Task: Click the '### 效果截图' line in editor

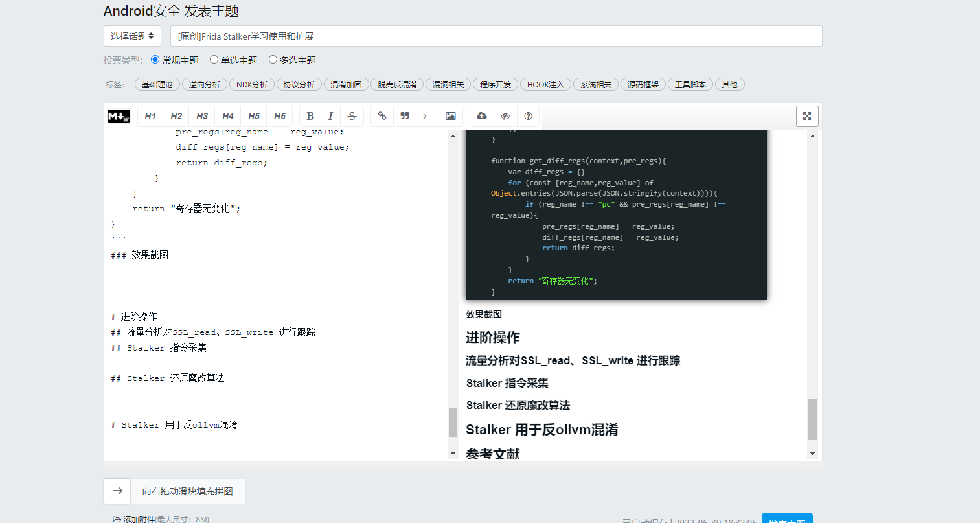Action: tap(140, 255)
